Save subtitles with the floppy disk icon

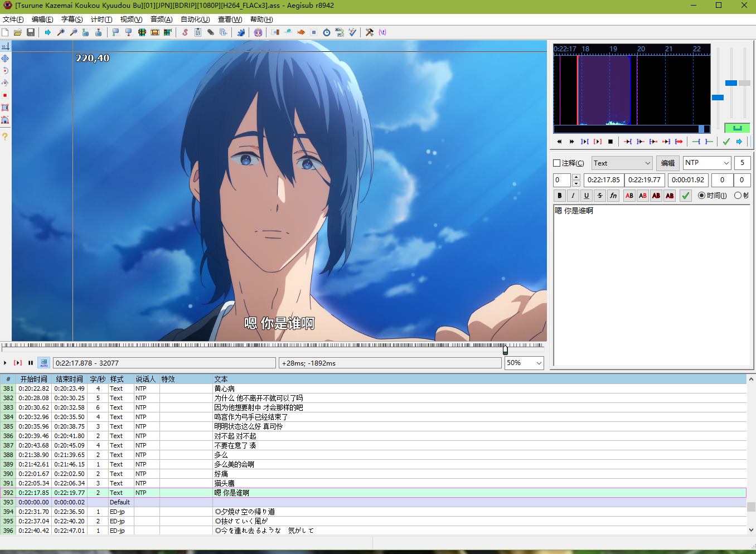tap(31, 32)
